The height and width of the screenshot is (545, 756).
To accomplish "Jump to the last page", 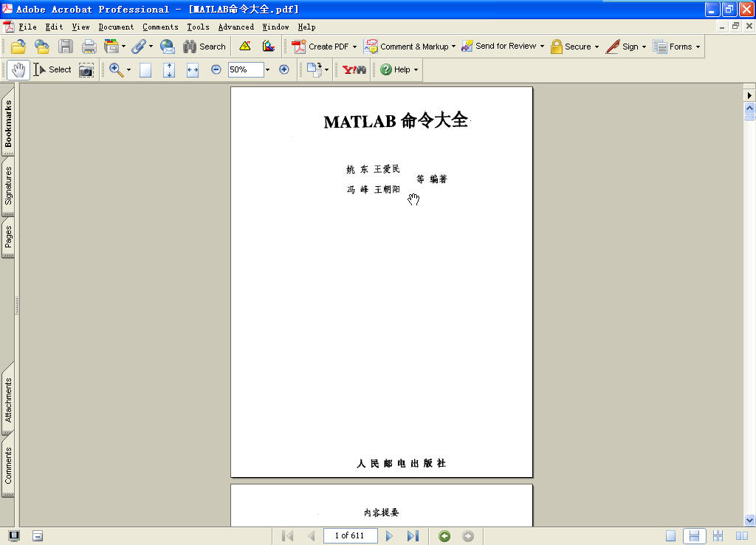I will point(413,536).
